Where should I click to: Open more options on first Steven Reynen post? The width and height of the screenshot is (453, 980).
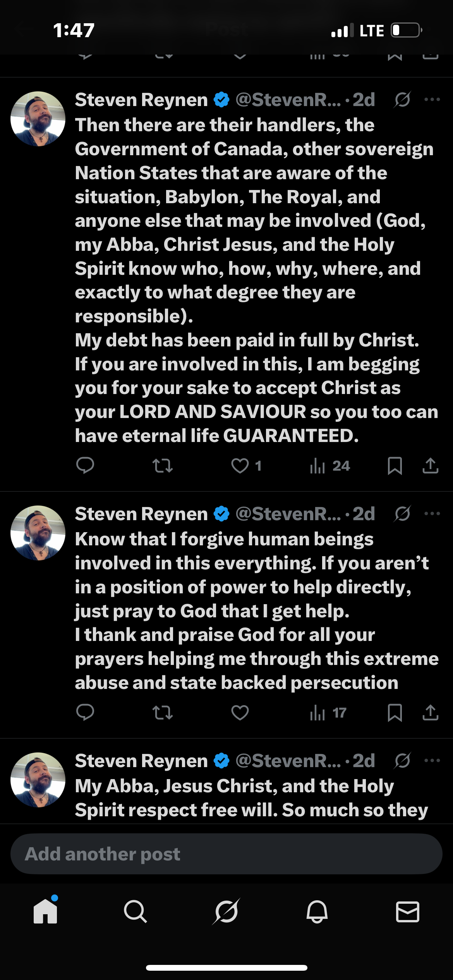coord(432,100)
